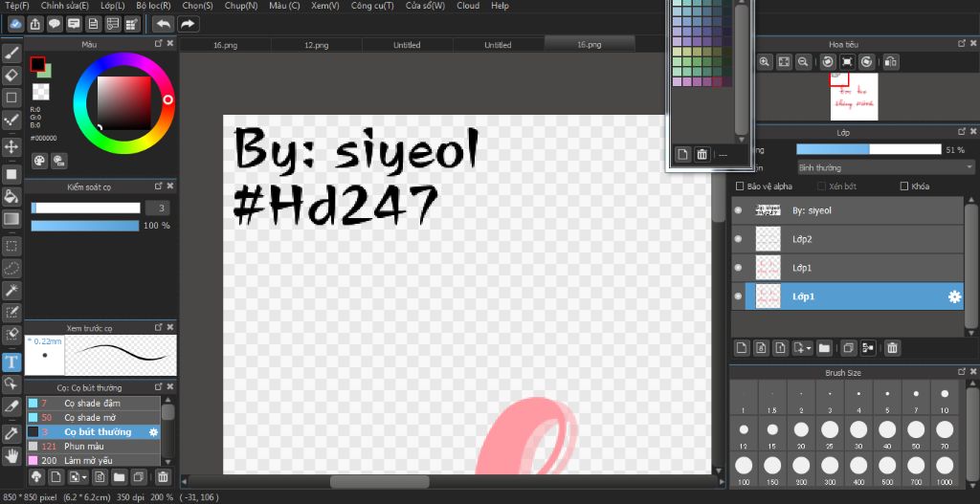Zoom out using the navigator magnifier
980x504 pixels.
tap(803, 61)
